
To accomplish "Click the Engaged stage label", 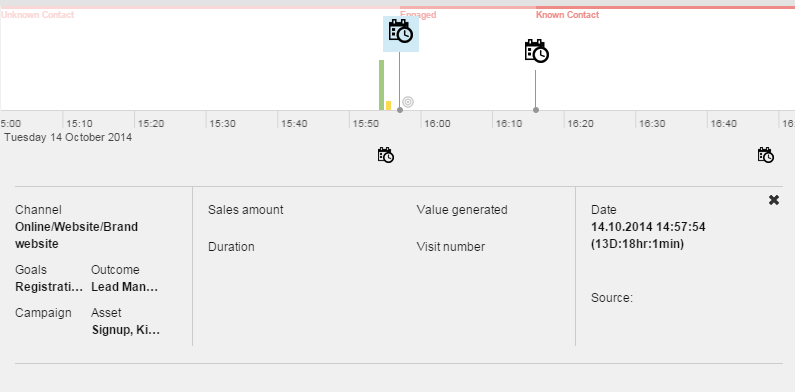I will tap(418, 15).
